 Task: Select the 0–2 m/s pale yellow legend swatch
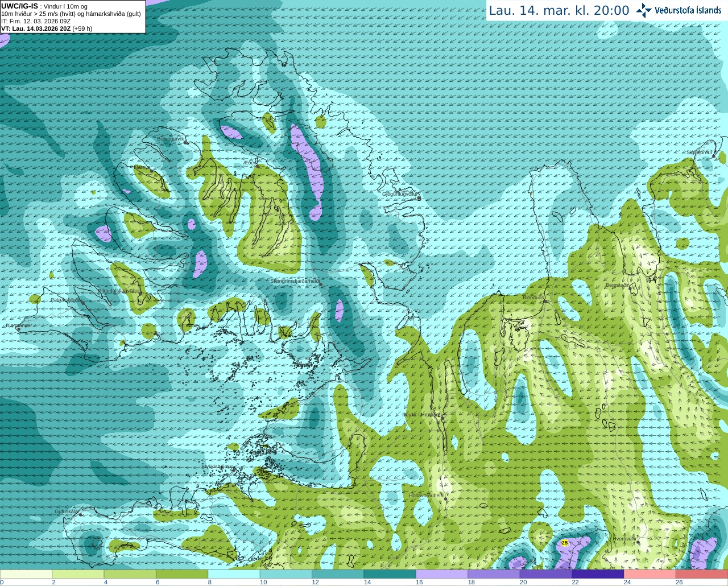(x=26, y=575)
